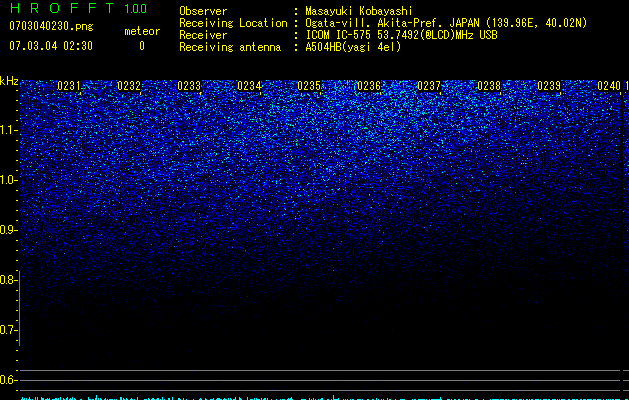
Task: Click the Receiving Location label
Action: tap(233, 23)
